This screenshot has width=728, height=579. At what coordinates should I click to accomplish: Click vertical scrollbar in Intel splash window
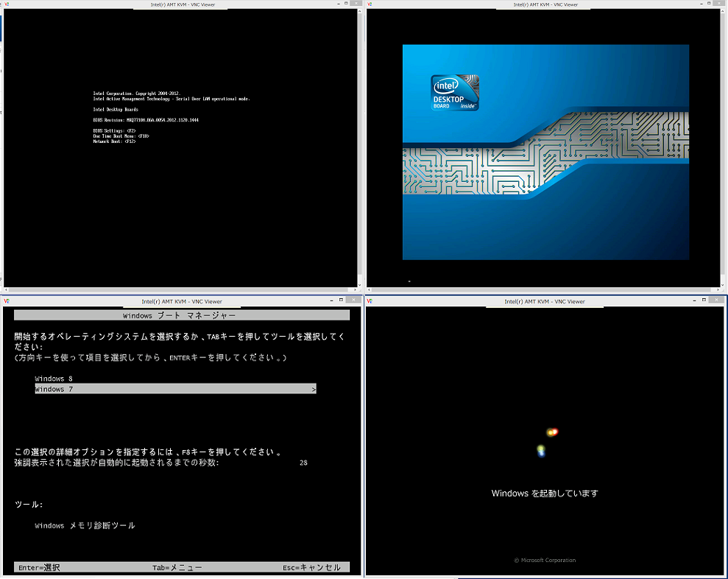pyautogui.click(x=722, y=148)
